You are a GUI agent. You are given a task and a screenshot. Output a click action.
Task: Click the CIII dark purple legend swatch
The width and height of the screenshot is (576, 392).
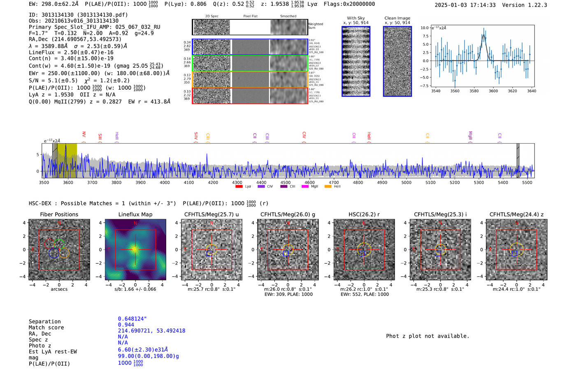point(284,187)
